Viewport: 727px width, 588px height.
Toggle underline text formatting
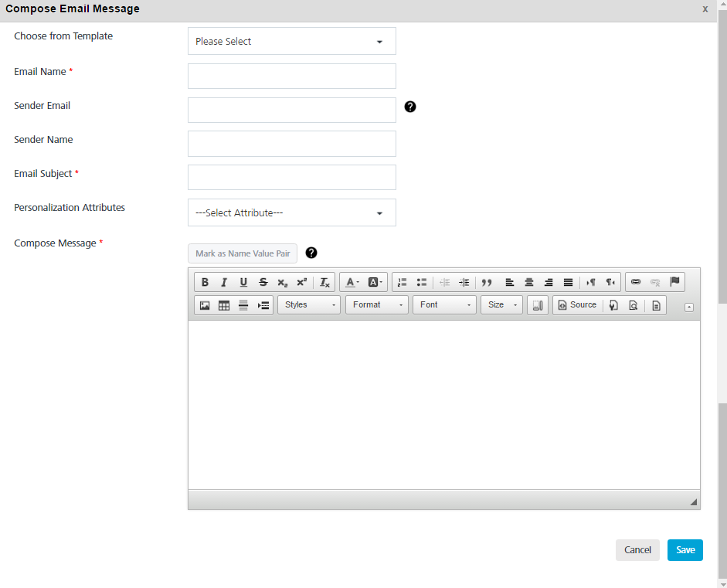point(243,282)
